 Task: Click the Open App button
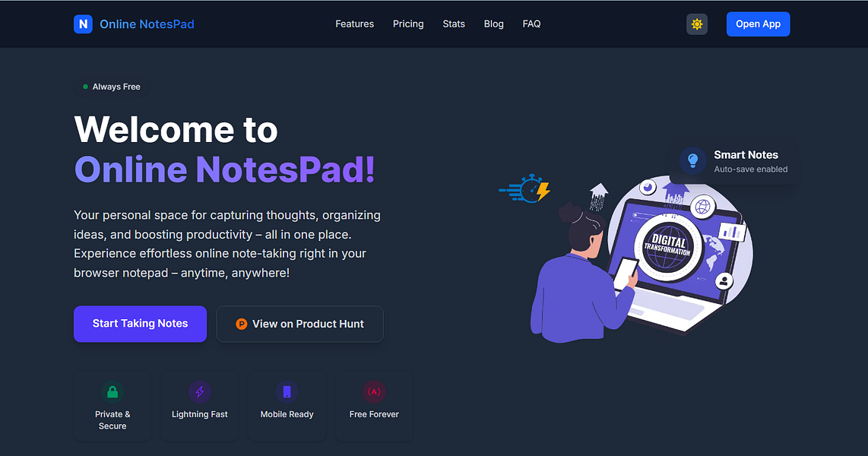coord(758,24)
